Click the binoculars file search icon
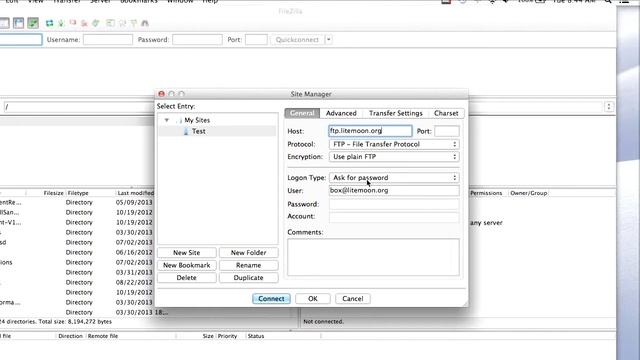The width and height of the screenshot is (640, 360). click(145, 23)
